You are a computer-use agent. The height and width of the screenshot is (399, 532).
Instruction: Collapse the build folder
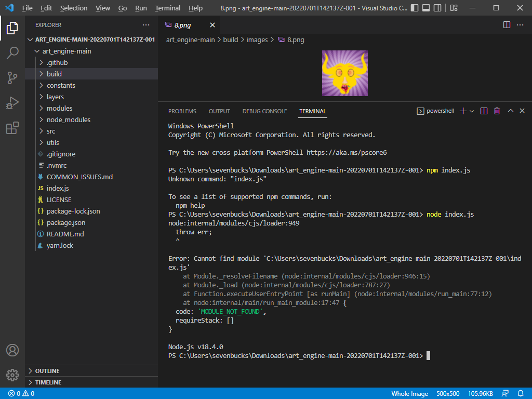point(55,73)
